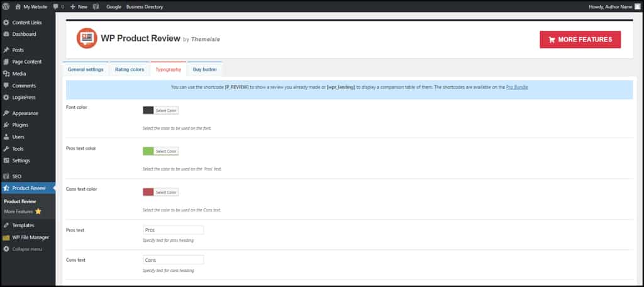This screenshot has height=287, width=644.
Task: Click the SEO sidebar icon
Action: [6, 176]
